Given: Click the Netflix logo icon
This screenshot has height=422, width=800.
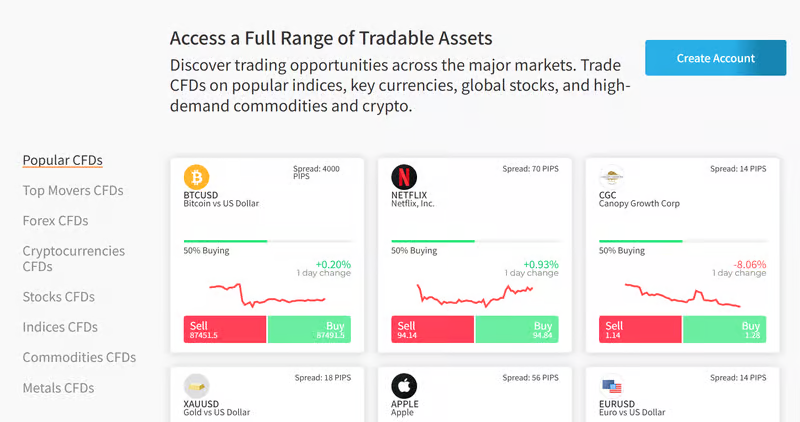Looking at the screenshot, I should point(404,177).
